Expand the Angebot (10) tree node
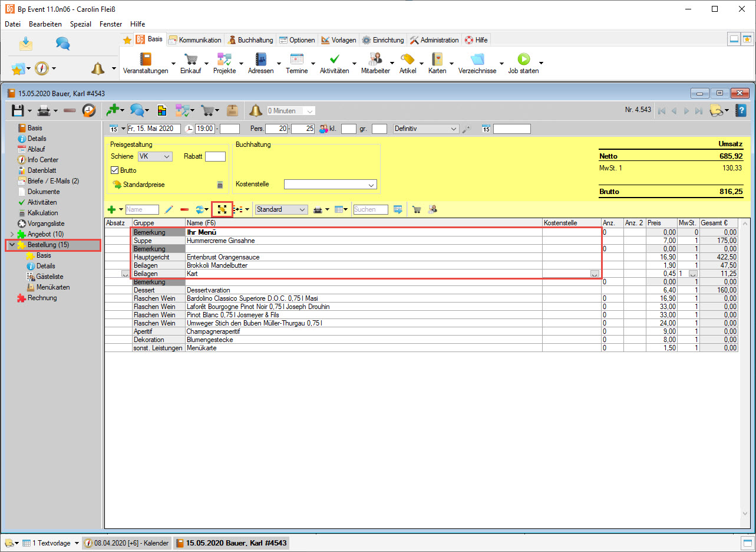Screen dimensions: 756x552 [12, 234]
